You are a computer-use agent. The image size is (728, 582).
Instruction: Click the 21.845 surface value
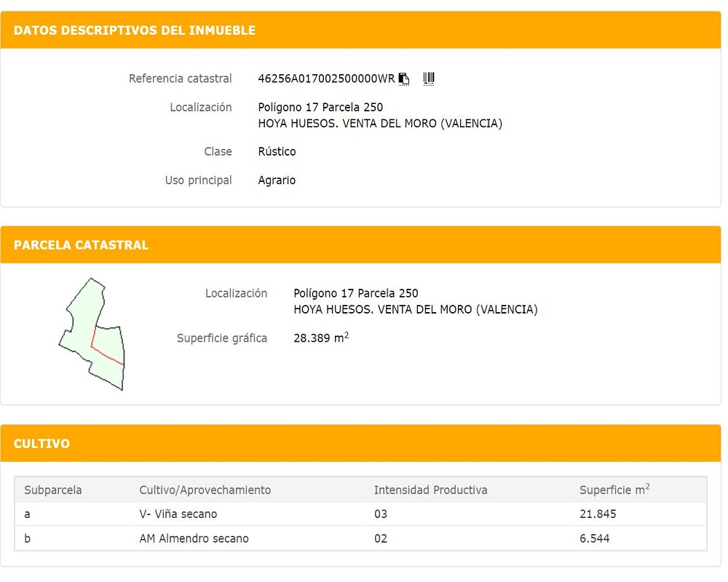coord(598,514)
